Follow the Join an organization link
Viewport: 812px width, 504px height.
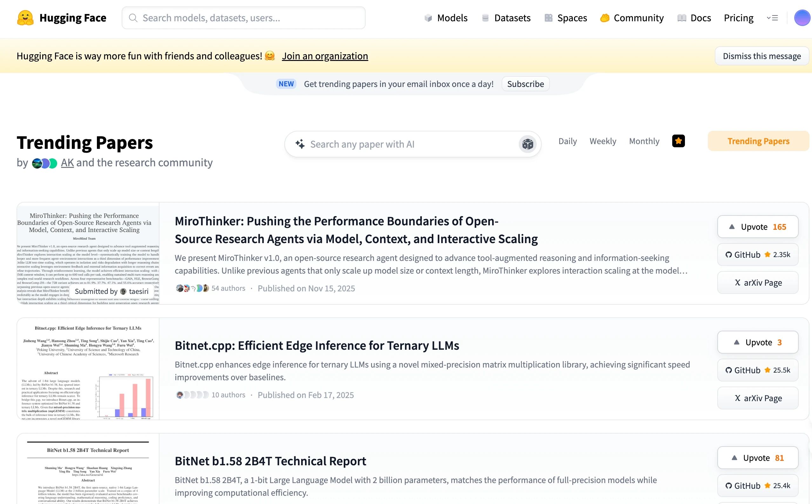pyautogui.click(x=325, y=56)
